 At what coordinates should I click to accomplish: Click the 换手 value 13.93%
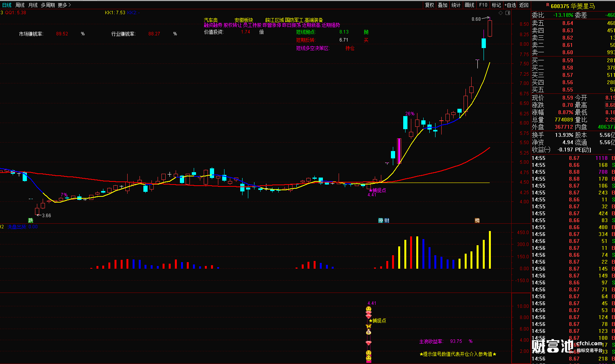tap(564, 135)
